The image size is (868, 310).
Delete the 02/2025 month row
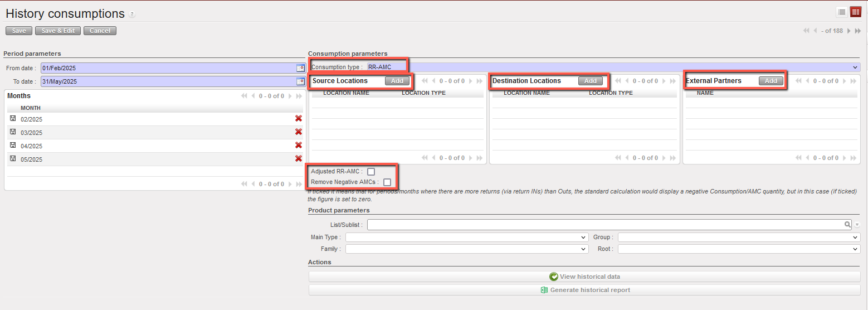click(x=298, y=119)
